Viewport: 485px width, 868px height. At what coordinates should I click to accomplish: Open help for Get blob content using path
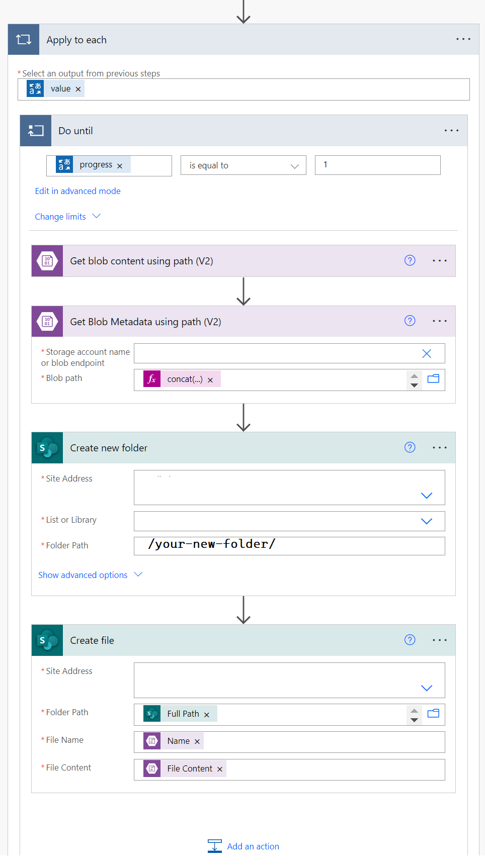point(410,260)
